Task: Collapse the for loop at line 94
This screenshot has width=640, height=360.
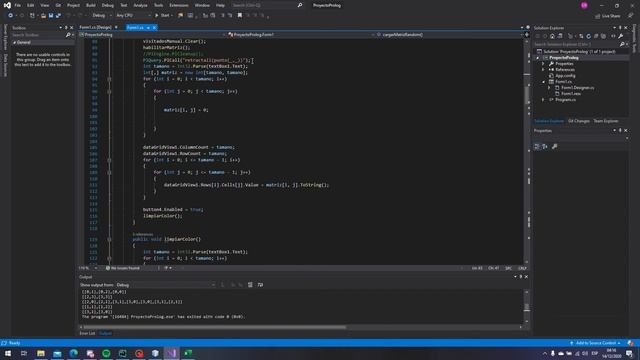Action: (109, 79)
